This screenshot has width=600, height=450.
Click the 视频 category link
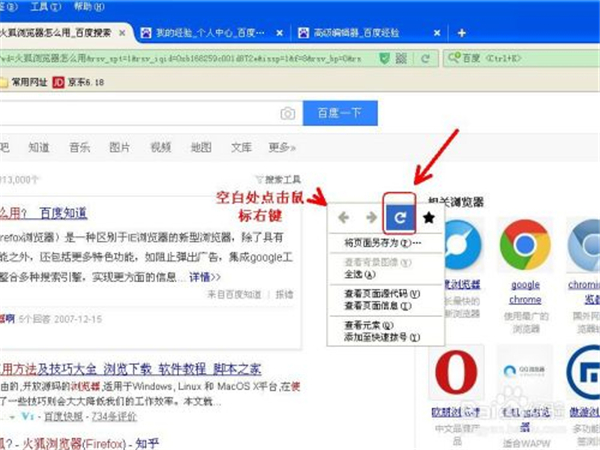click(160, 147)
